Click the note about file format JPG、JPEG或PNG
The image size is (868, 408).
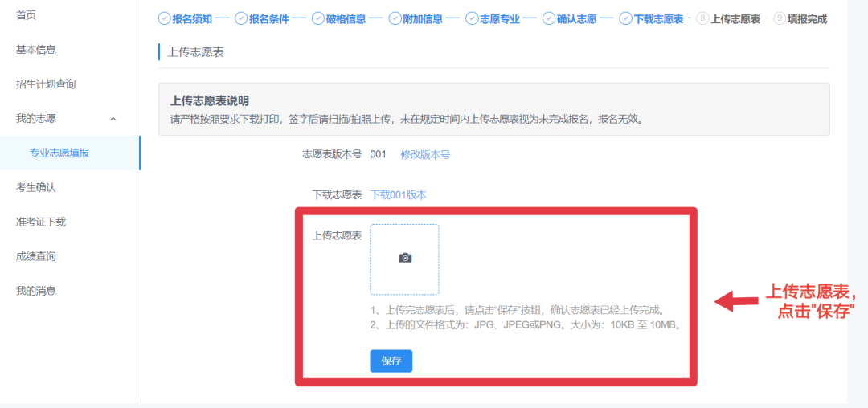pos(525,324)
